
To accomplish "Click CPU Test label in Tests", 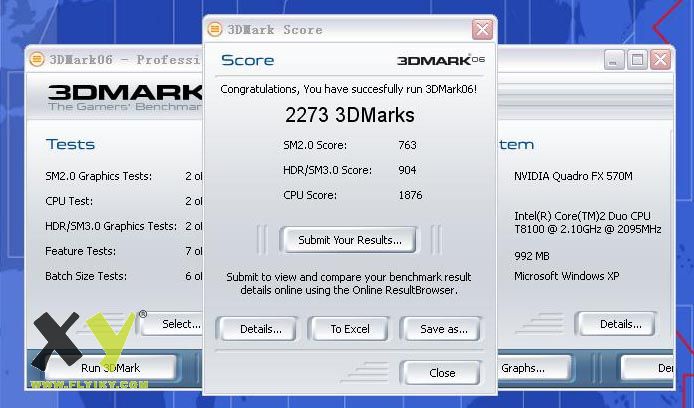I will coord(69,201).
